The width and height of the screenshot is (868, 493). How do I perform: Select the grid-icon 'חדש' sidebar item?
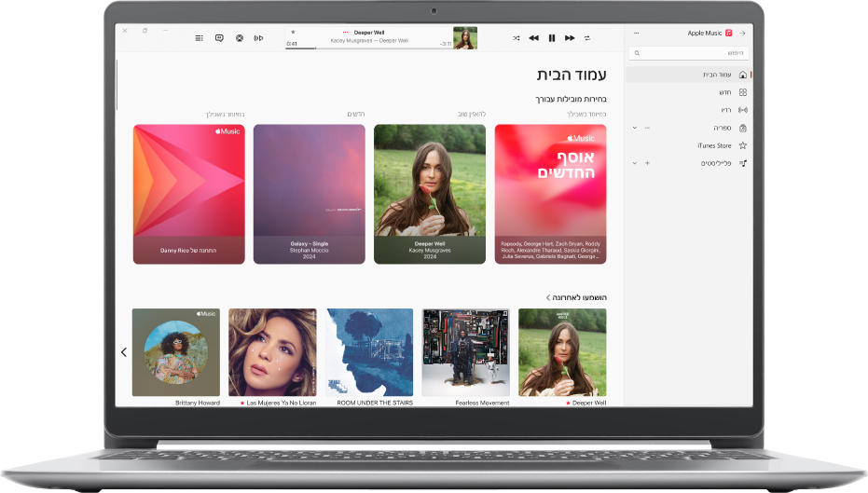point(689,92)
